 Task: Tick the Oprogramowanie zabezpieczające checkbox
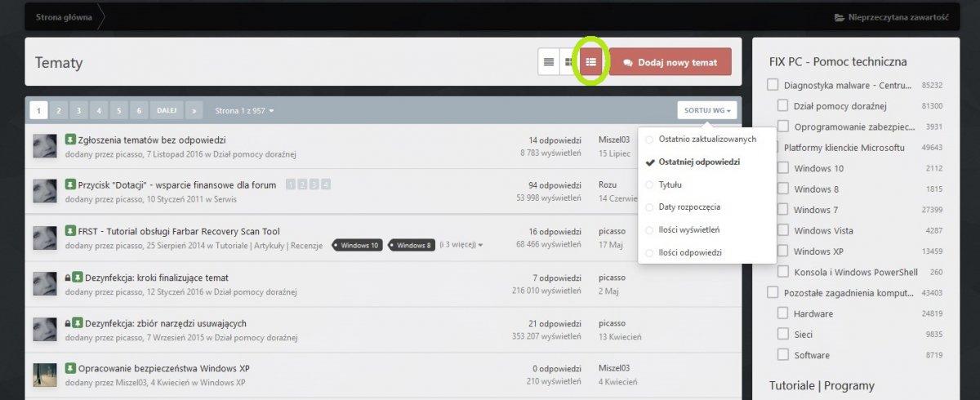point(782,127)
